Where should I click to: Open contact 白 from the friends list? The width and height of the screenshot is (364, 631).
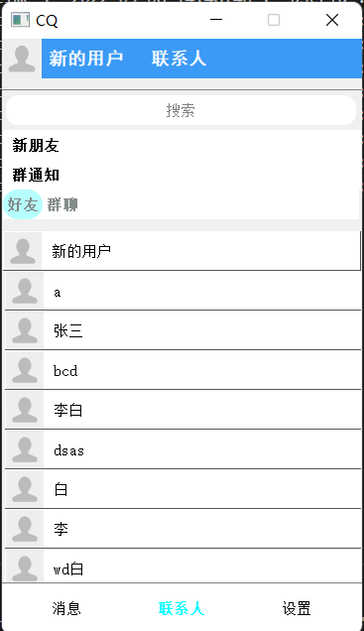(x=183, y=488)
